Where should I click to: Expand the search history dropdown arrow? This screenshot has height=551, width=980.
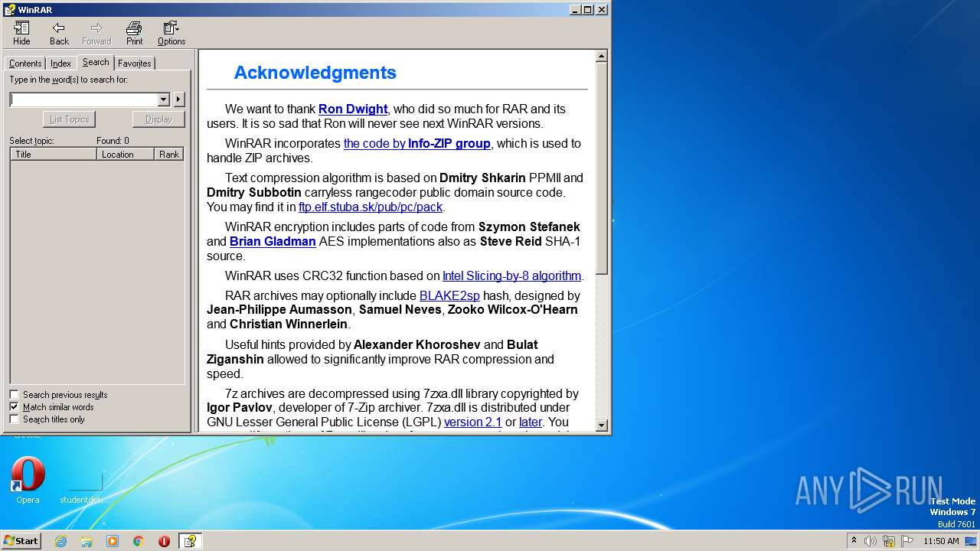pos(163,99)
